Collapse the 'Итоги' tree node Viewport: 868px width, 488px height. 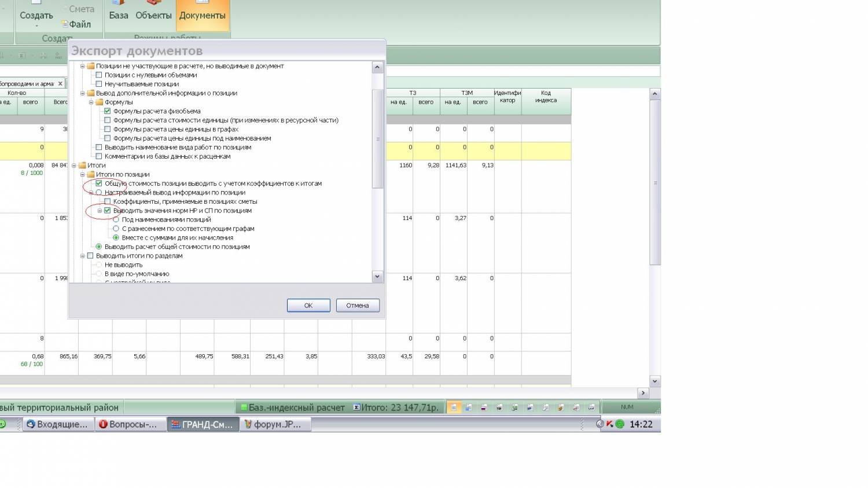74,166
